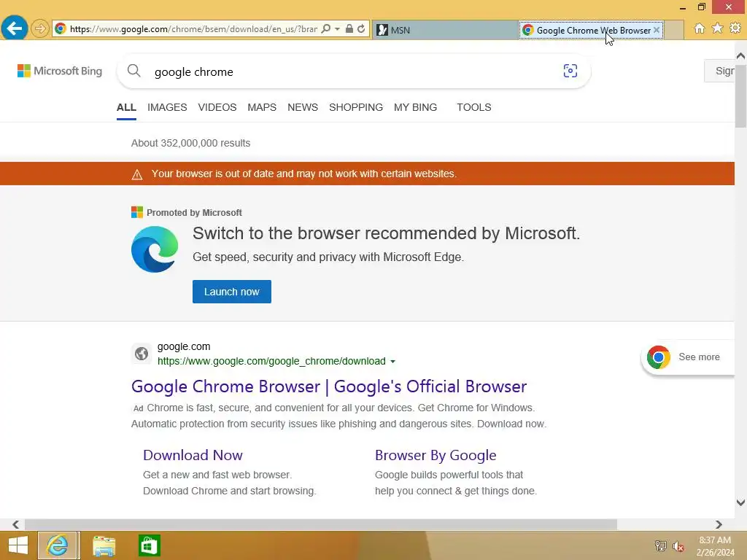Switch to the MSN tab

[444, 30]
